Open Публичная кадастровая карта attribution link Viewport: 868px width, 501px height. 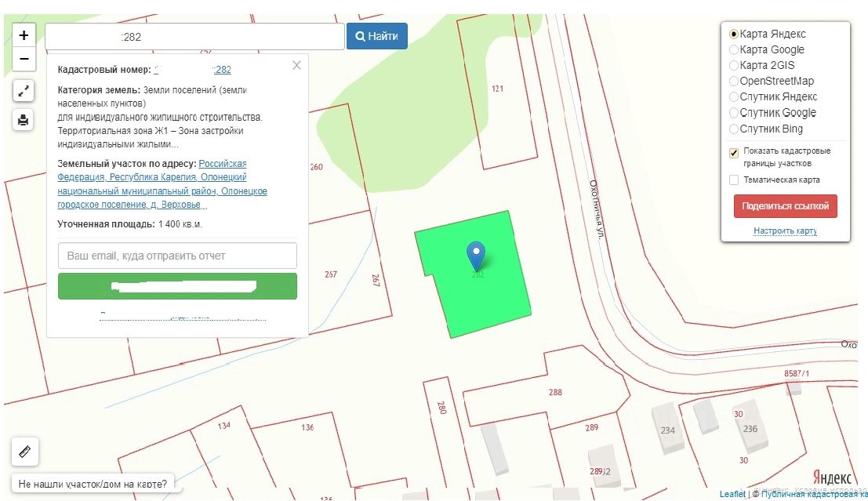(815, 494)
